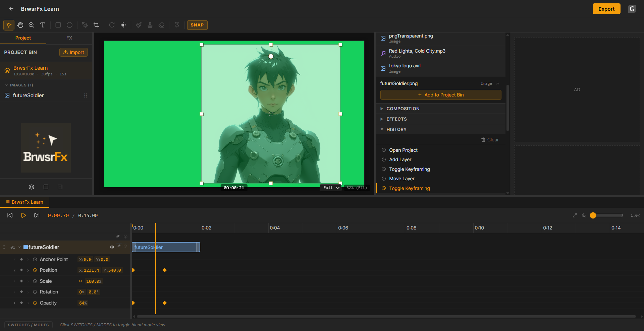The height and width of the screenshot is (331, 644).
Task: Toggle Position keyframing stopwatch
Action: (35, 270)
